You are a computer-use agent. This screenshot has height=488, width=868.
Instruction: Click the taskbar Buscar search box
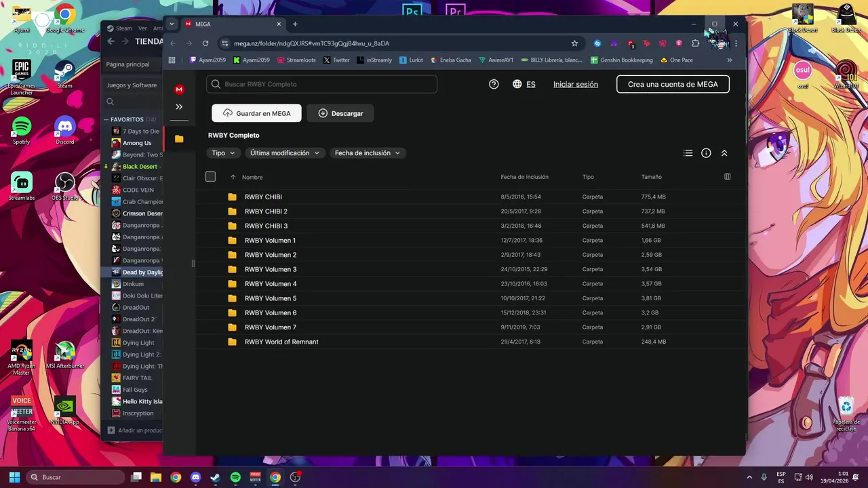point(76,477)
